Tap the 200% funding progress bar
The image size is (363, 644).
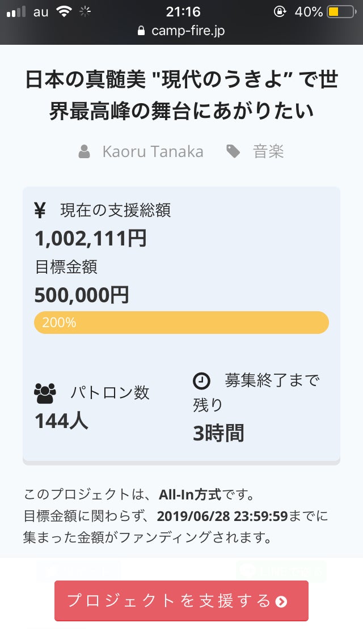181,323
